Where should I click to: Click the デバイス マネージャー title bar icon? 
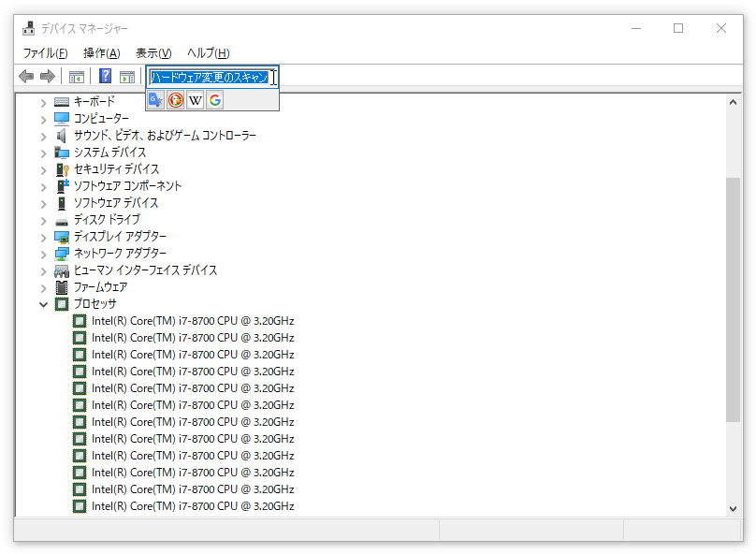pyautogui.click(x=29, y=28)
